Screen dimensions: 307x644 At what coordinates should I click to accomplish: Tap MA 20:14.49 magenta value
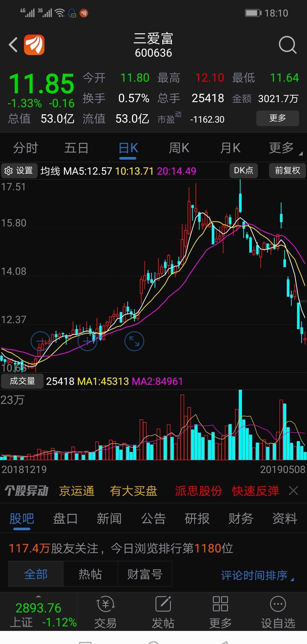(177, 171)
